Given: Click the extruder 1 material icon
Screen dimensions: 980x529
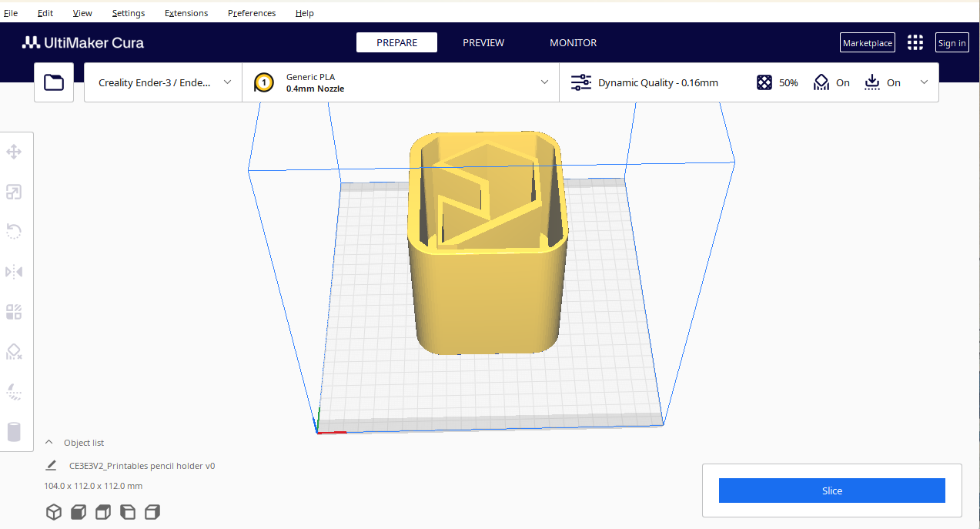Looking at the screenshot, I should coord(264,82).
